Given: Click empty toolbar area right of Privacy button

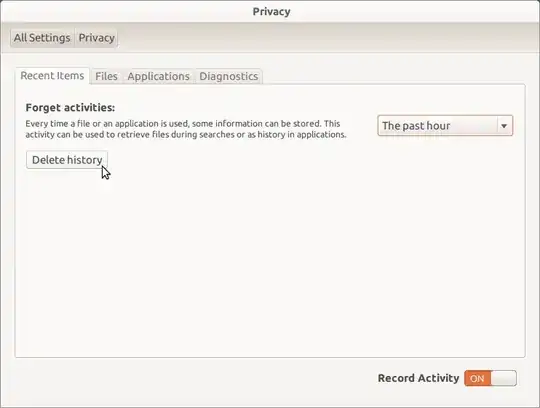Looking at the screenshot, I should pyautogui.click(x=327, y=38).
